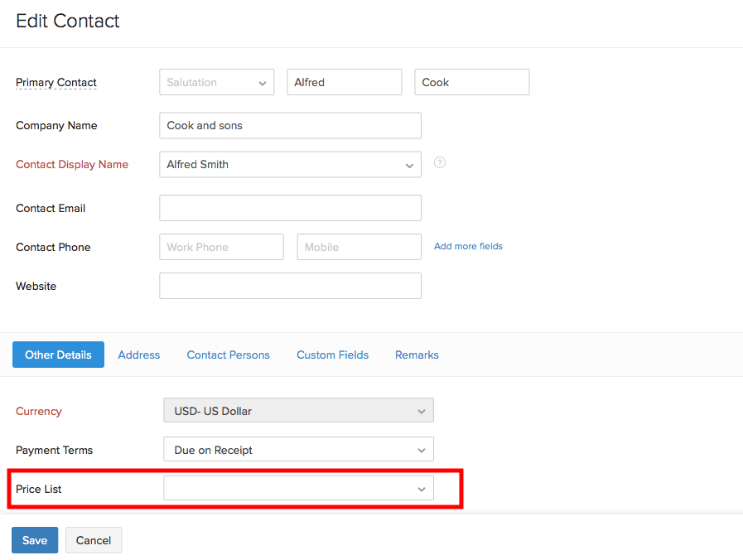The image size is (743, 560).
Task: Expand the Contact Display Name dropdown
Action: click(x=290, y=165)
